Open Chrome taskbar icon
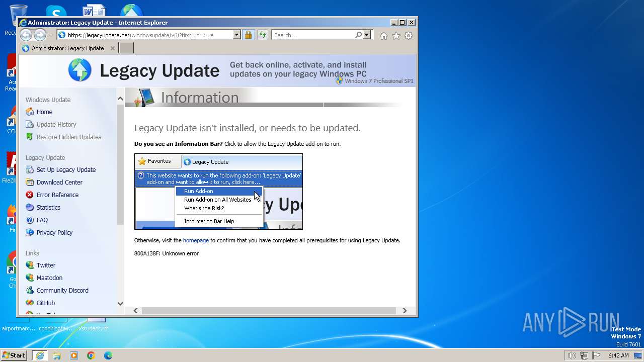 pyautogui.click(x=91, y=355)
